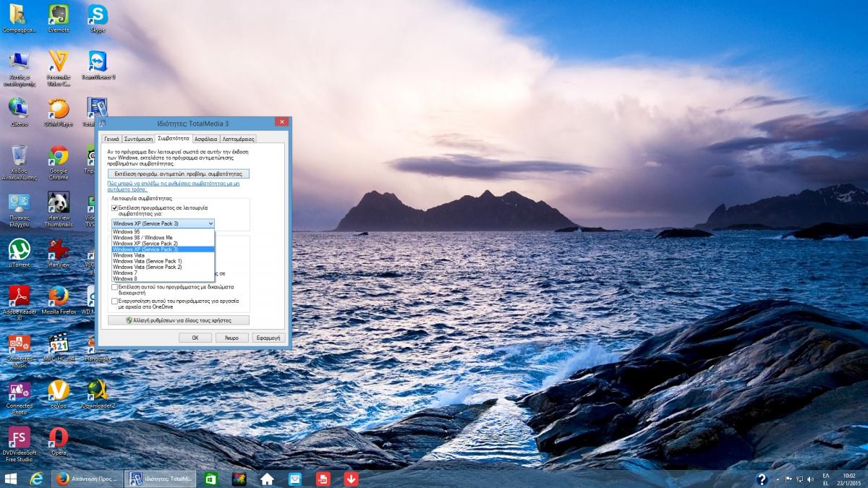Select the IrfanView Thumbnails desktop icon
868x488 pixels.
[58, 210]
